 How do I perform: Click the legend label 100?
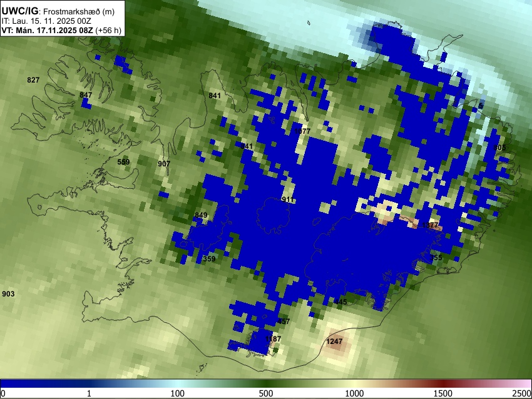[177, 393]
